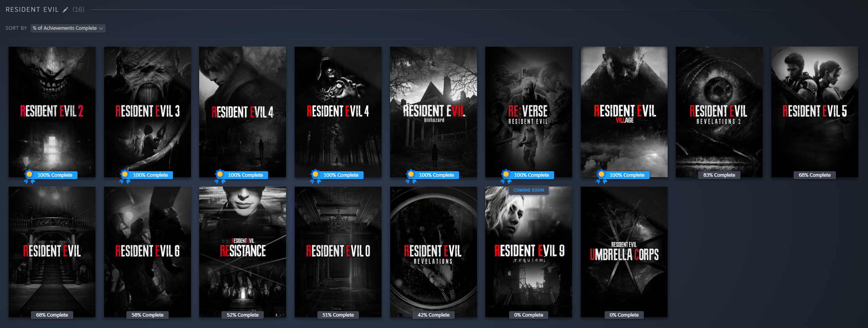Image resolution: width=868 pixels, height=328 pixels.
Task: Click the achievement ribbon icon under Resident Evil Village
Action: (x=601, y=176)
